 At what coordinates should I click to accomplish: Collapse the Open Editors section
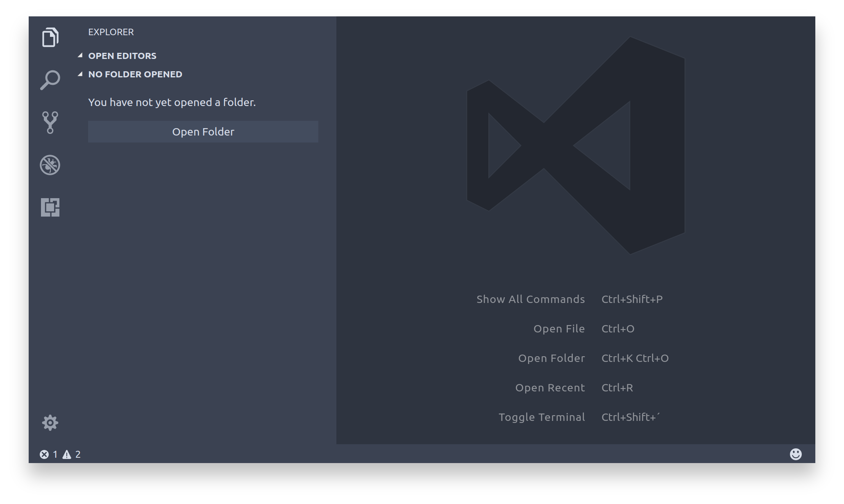[122, 56]
